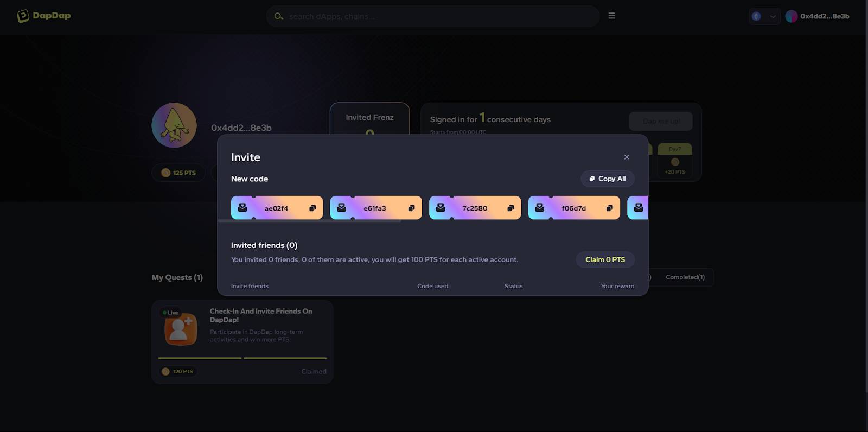This screenshot has width=868, height=432.
Task: Click envelope icon on 7c2580 ticket
Action: (x=441, y=208)
